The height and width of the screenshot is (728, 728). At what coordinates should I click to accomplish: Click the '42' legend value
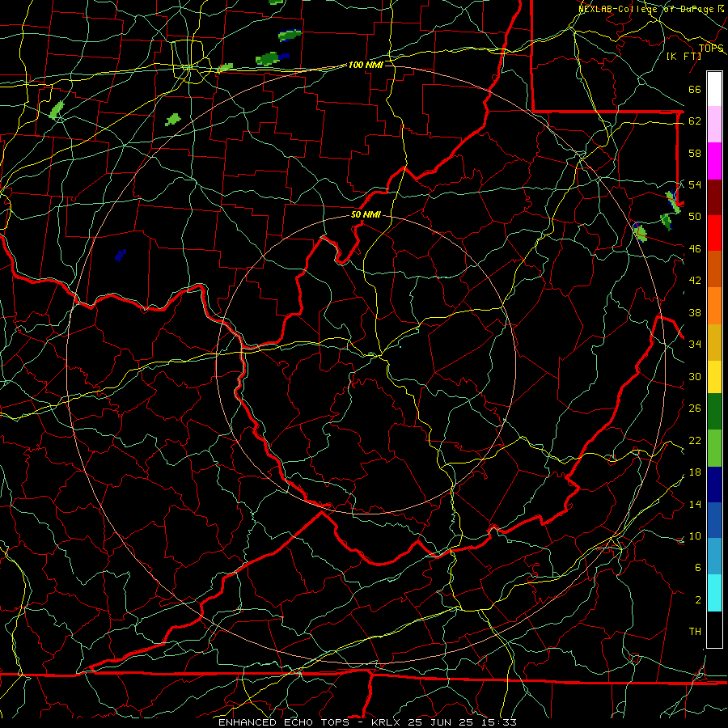695,281
